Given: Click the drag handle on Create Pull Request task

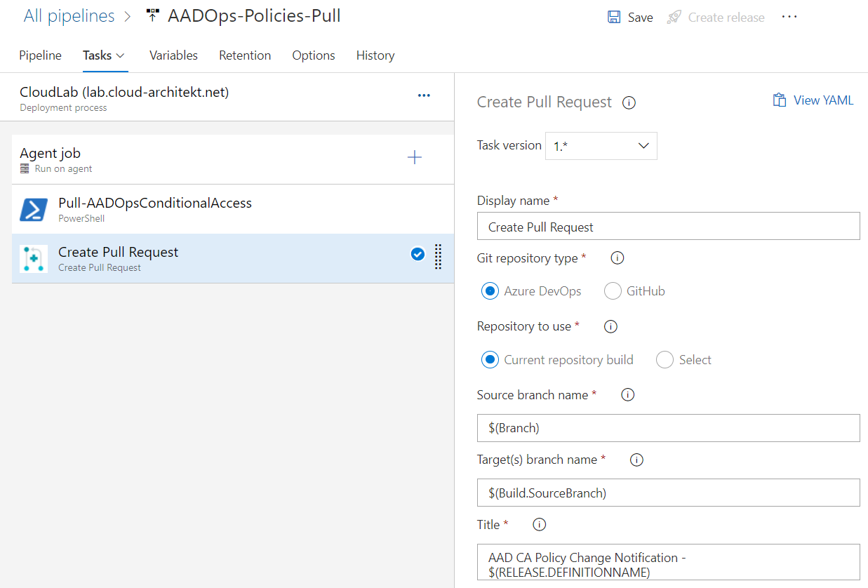Looking at the screenshot, I should pos(438,257).
